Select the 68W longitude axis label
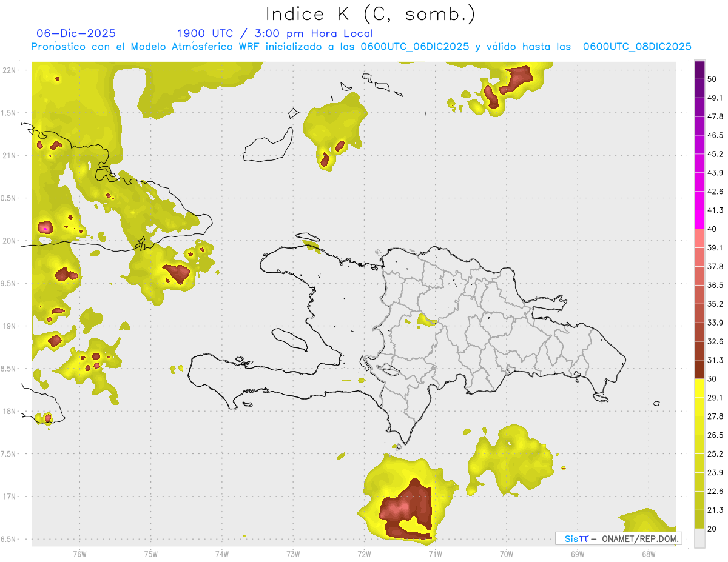The width and height of the screenshot is (728, 562). [x=648, y=554]
